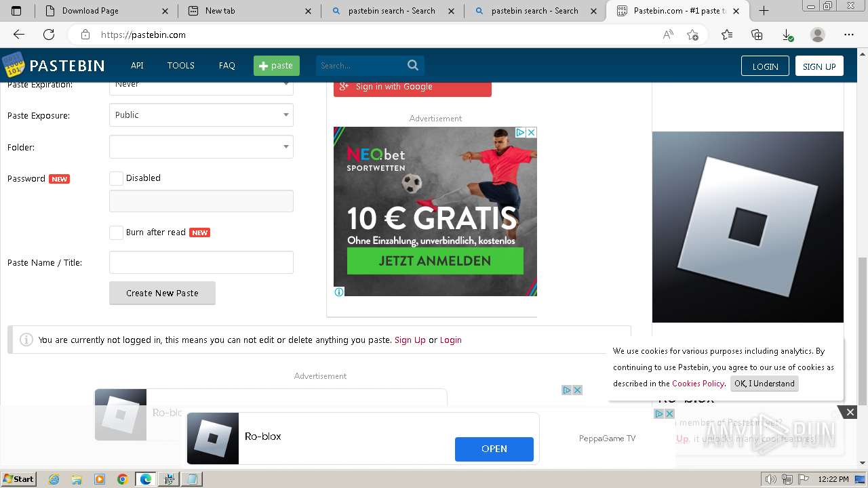Open Downloads icon in toolbar
The height and width of the screenshot is (488, 868).
[x=787, y=35]
